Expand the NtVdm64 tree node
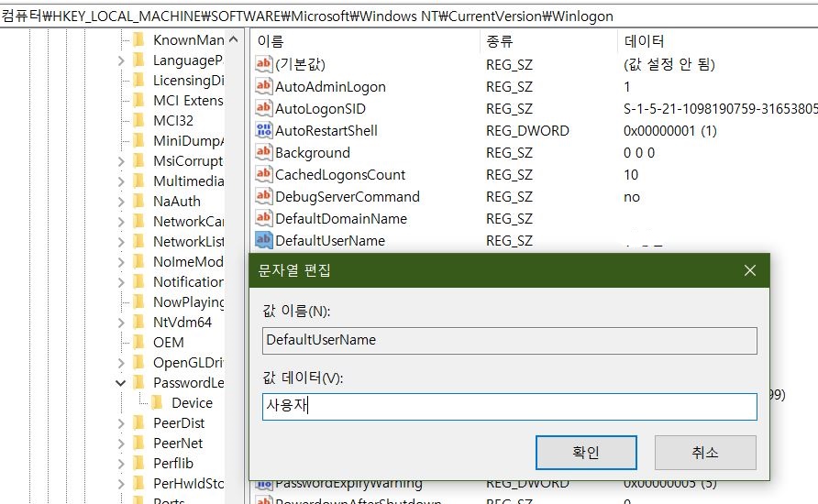The height and width of the screenshot is (504, 818). [x=121, y=323]
